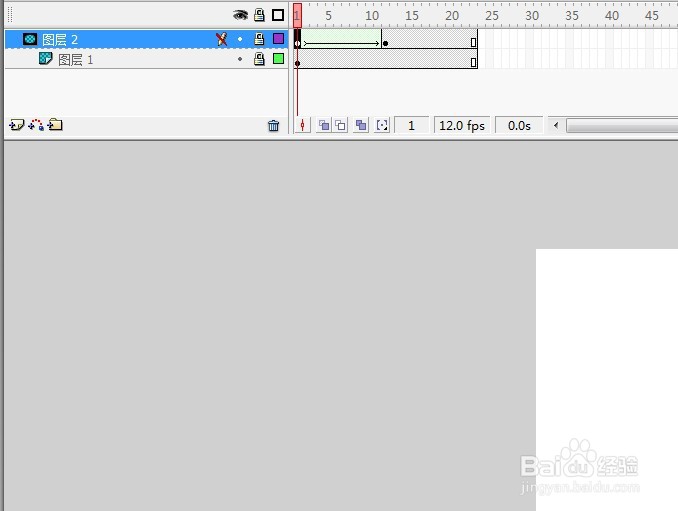This screenshot has height=511, width=678.
Task: Click the eye show/hide all layers icon
Action: coord(240,16)
